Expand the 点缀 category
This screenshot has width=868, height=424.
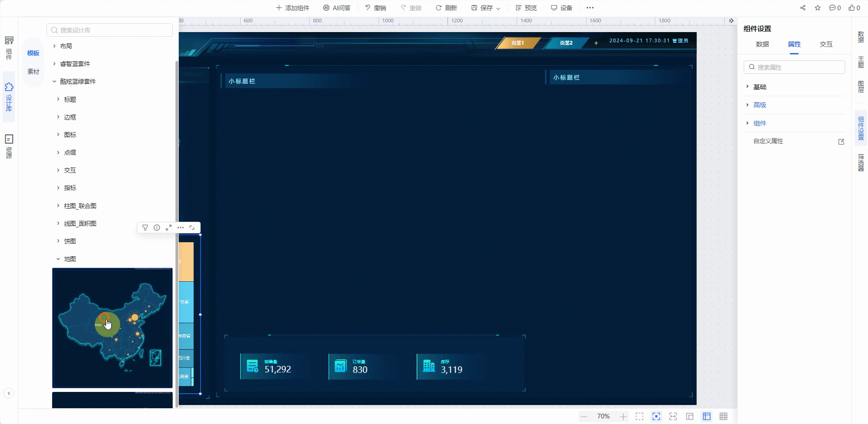58,152
